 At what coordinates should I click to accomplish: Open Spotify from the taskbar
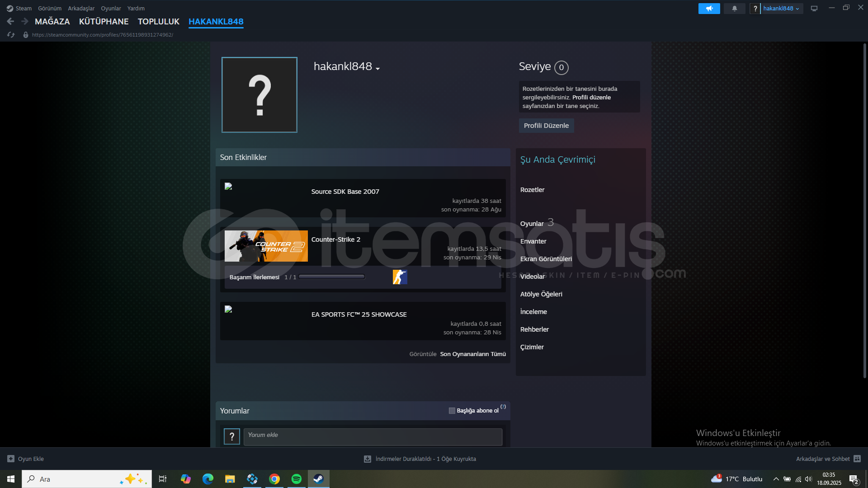click(297, 479)
